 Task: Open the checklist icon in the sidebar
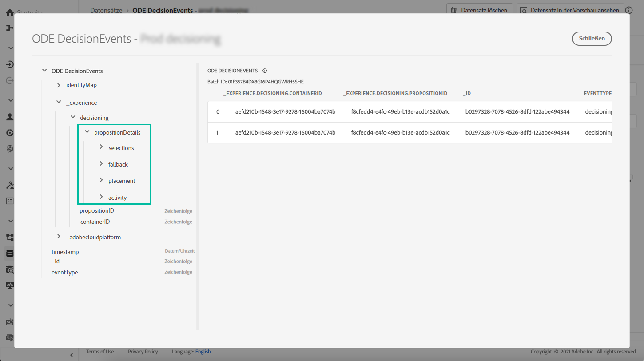9,201
